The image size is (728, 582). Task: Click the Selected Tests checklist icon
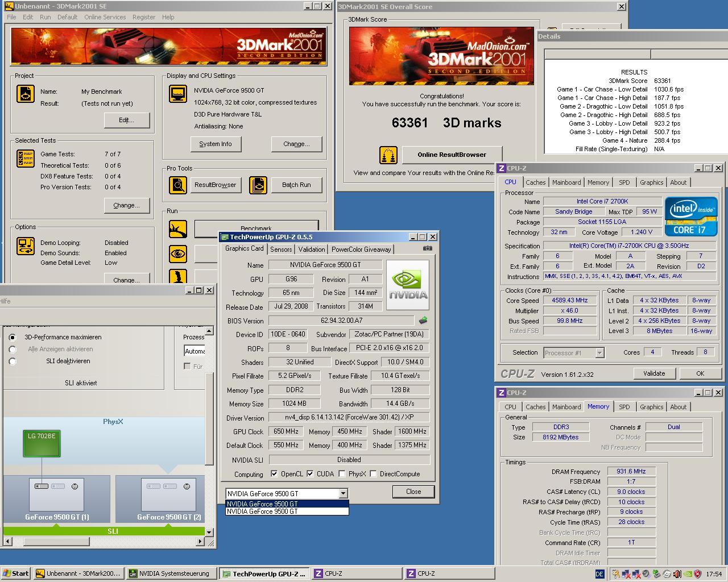(26, 159)
